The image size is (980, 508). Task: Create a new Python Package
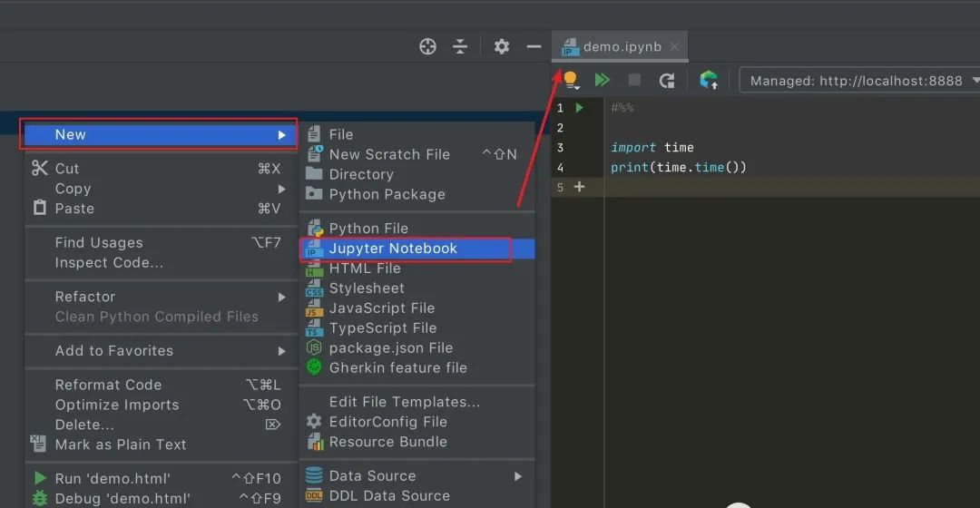click(416, 194)
